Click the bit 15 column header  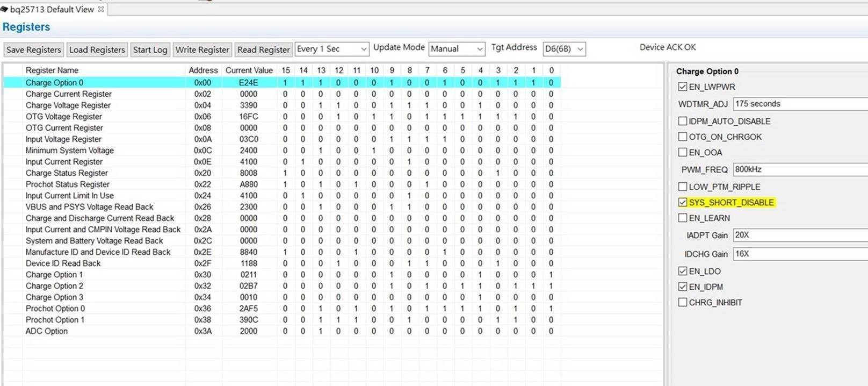[x=286, y=70]
